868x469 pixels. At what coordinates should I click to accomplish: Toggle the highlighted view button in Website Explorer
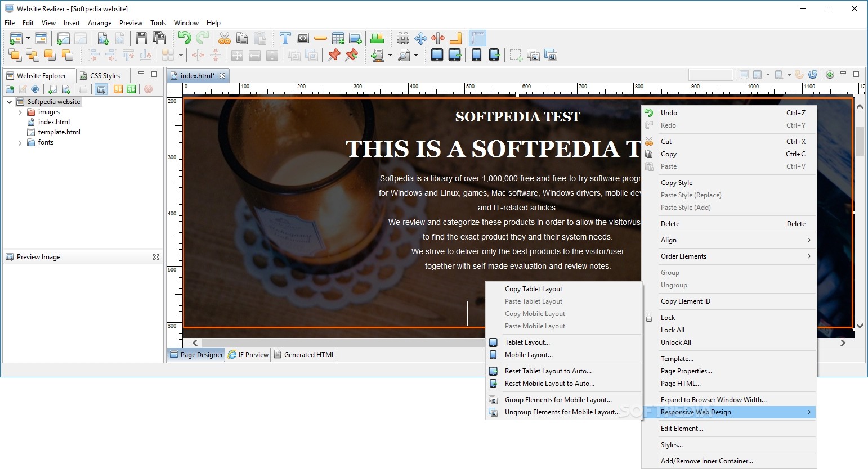pyautogui.click(x=101, y=89)
